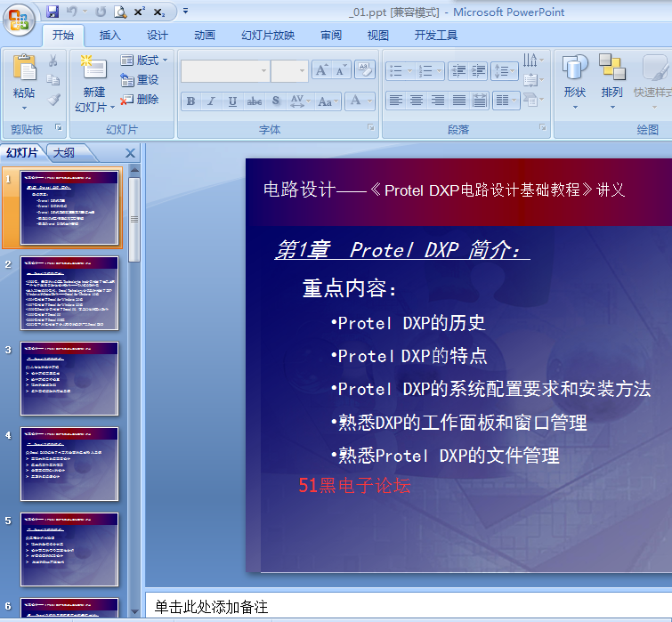
Task: Click the Increase Indent icon
Action: pos(478,71)
